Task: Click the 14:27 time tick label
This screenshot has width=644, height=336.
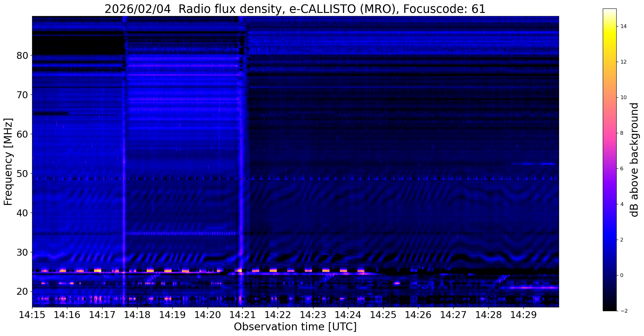Action: pos(453,315)
